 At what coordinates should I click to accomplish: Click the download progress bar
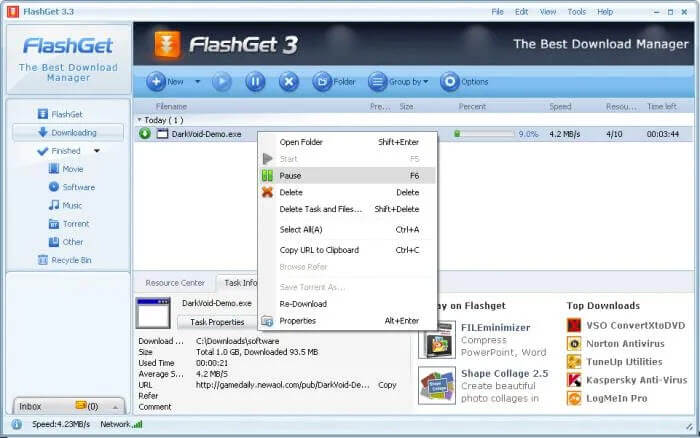coord(484,133)
